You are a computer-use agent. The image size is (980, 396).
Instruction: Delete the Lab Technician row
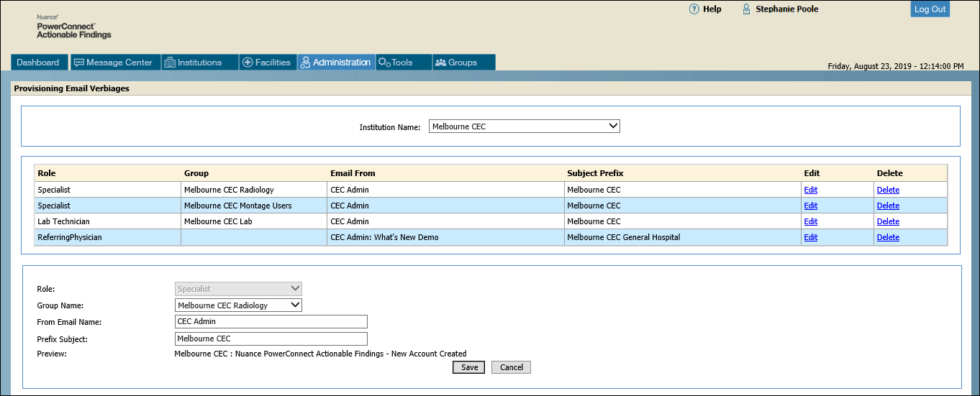(x=888, y=221)
